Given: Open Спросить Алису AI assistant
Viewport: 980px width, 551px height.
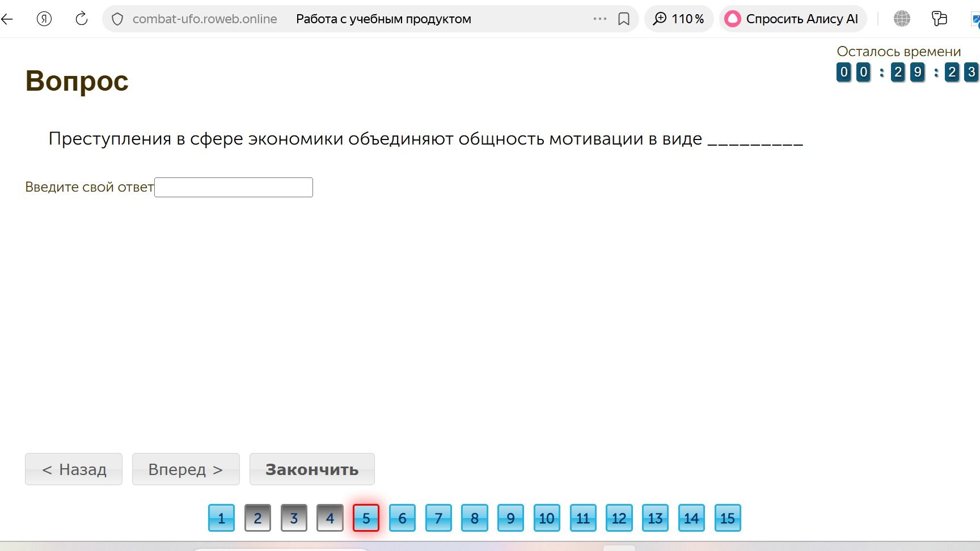Looking at the screenshot, I should [793, 19].
